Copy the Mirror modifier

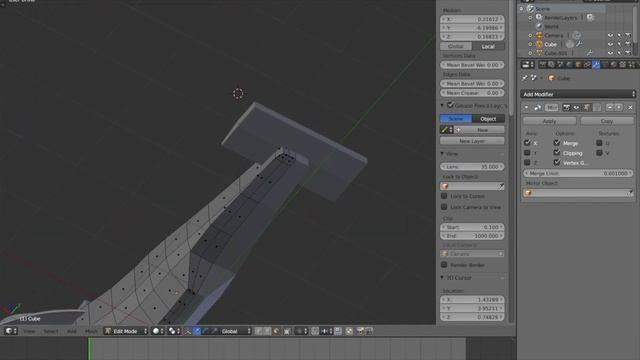[x=607, y=121]
